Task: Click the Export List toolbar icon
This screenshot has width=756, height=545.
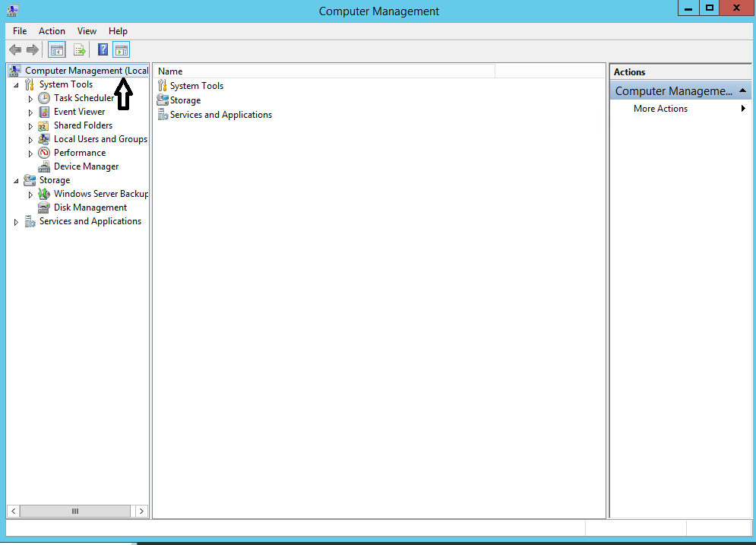Action: click(x=80, y=49)
